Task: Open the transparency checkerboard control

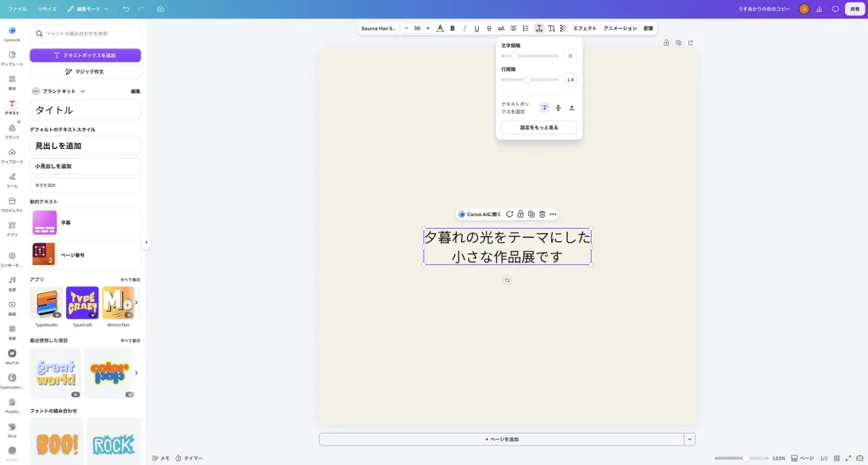Action: coord(564,28)
